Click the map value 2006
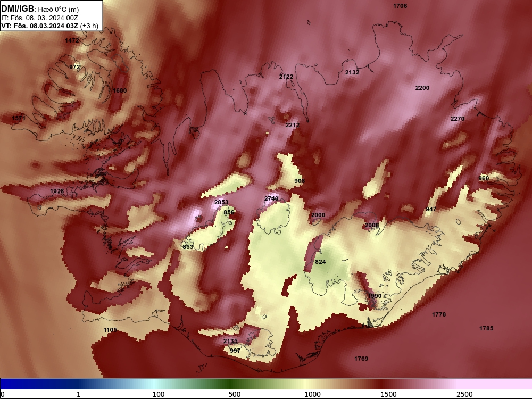Viewport: 532px width, 399px height. pyautogui.click(x=372, y=225)
